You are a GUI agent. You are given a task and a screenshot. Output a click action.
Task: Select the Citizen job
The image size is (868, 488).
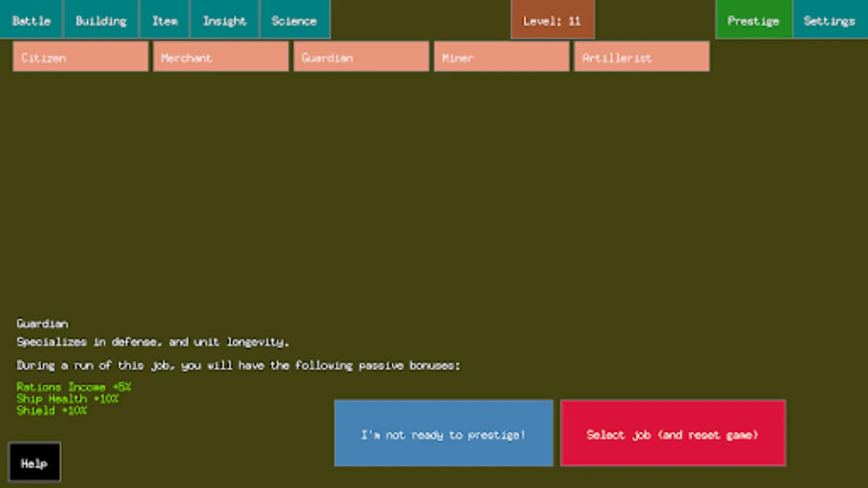pos(80,56)
